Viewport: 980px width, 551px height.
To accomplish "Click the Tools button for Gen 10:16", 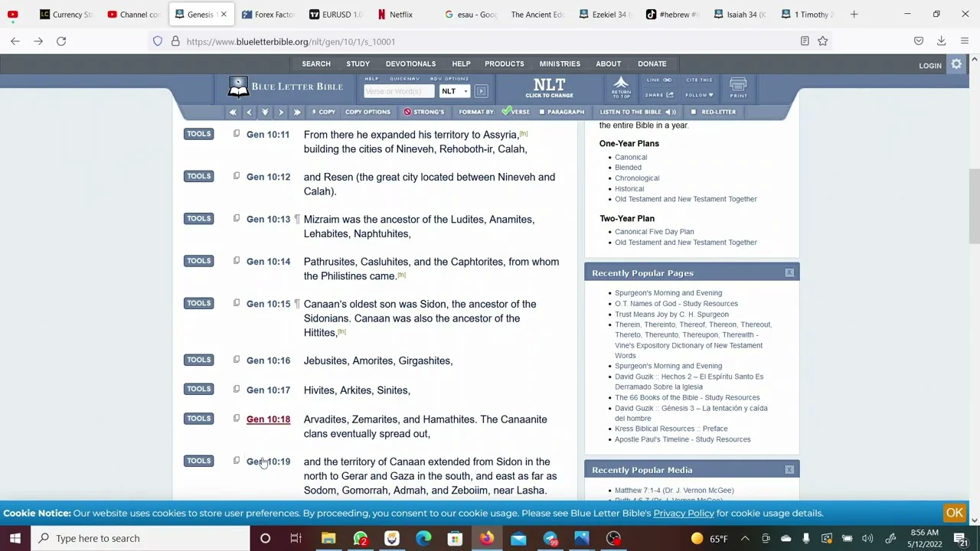I will (198, 360).
